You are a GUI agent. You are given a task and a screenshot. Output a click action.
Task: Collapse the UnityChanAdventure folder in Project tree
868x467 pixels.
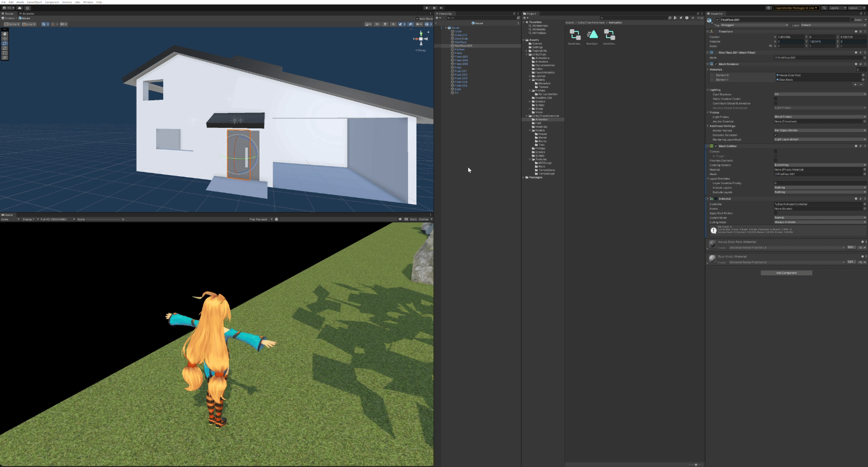click(527, 116)
